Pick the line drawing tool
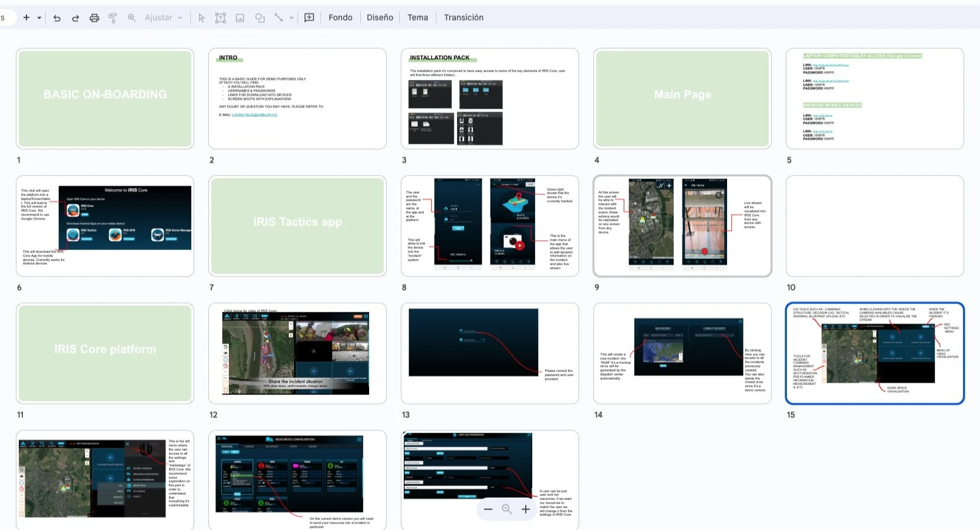The height and width of the screenshot is (530, 980). 279,18
